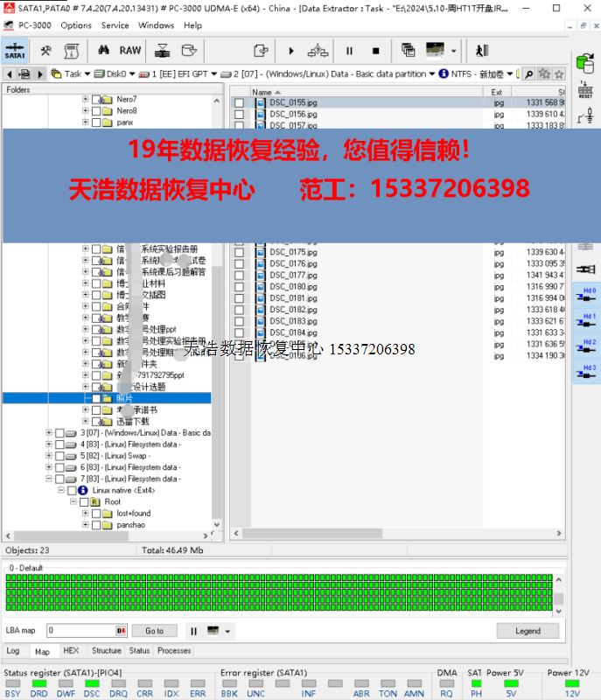The width and height of the screenshot is (601, 700).
Task: Expand partition 4 [83] Linux Filesystem data
Action: pos(49,444)
